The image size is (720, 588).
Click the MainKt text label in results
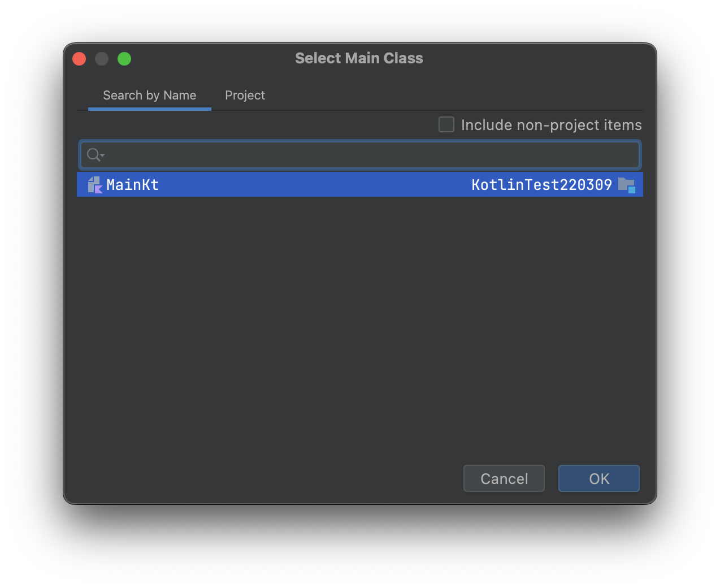[132, 185]
